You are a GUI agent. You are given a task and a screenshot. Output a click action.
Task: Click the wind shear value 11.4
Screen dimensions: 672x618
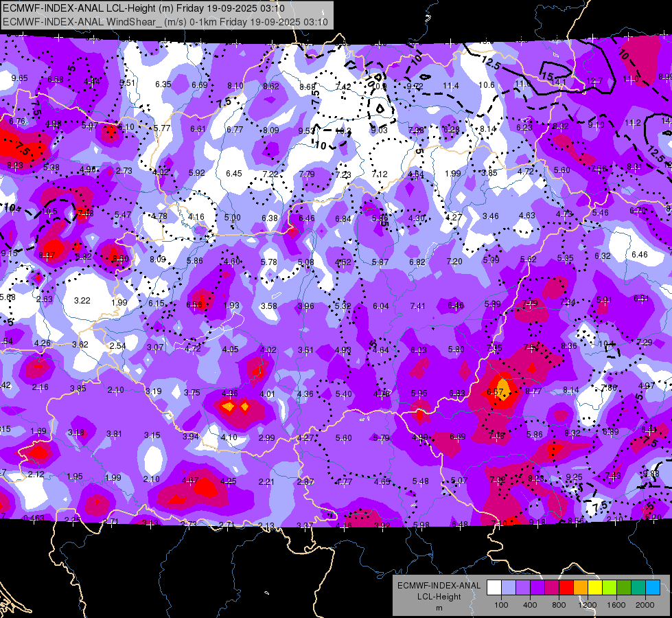(451, 86)
